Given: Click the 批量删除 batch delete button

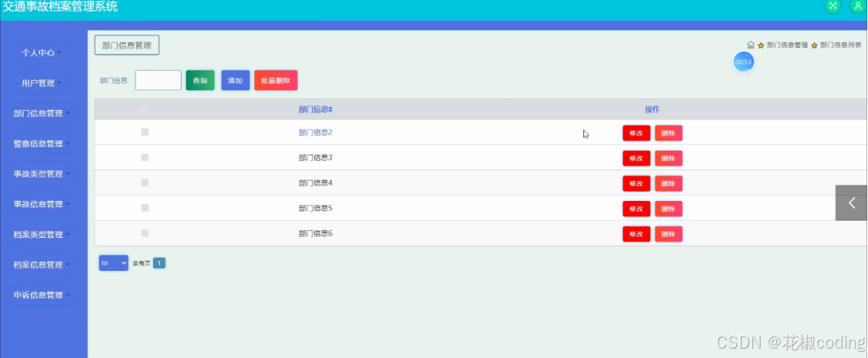Looking at the screenshot, I should pos(276,80).
